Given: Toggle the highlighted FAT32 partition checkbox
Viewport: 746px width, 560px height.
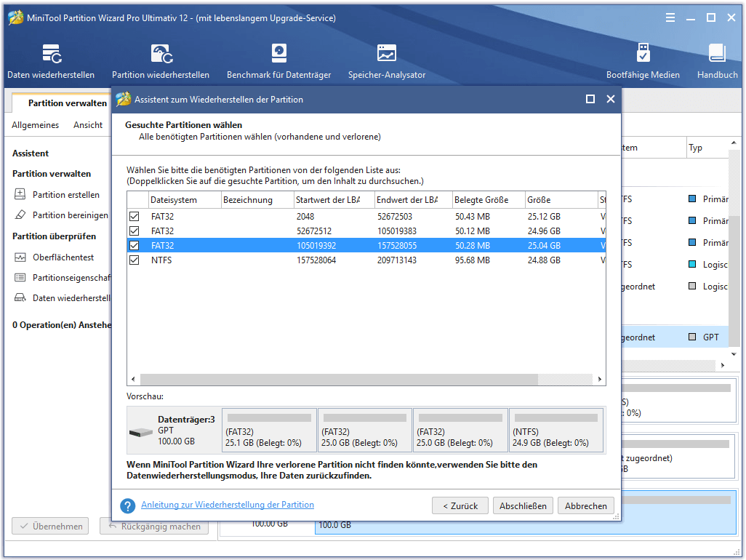Looking at the screenshot, I should click(134, 245).
